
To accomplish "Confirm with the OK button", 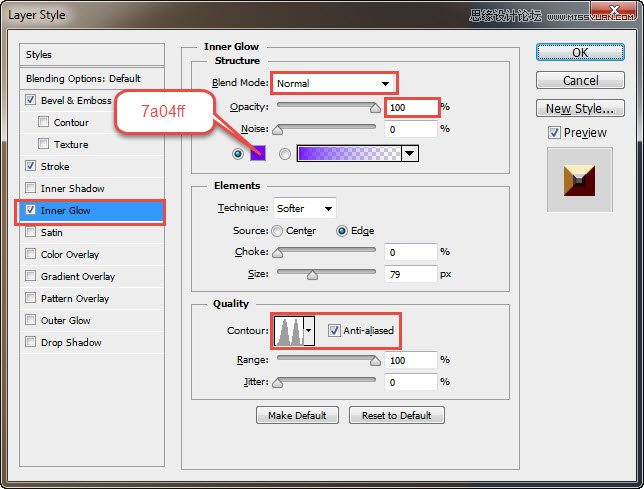I will point(580,53).
